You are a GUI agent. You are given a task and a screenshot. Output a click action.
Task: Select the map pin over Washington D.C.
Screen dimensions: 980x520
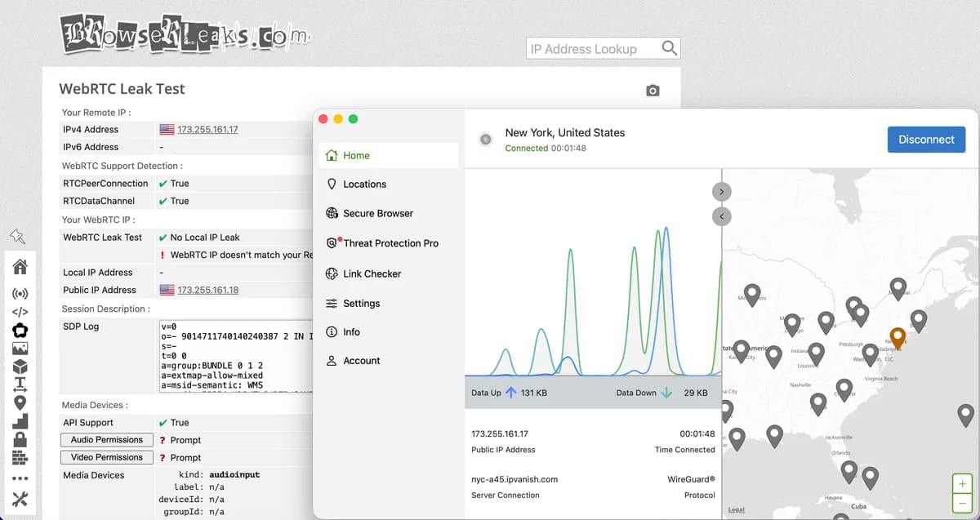tap(871, 354)
